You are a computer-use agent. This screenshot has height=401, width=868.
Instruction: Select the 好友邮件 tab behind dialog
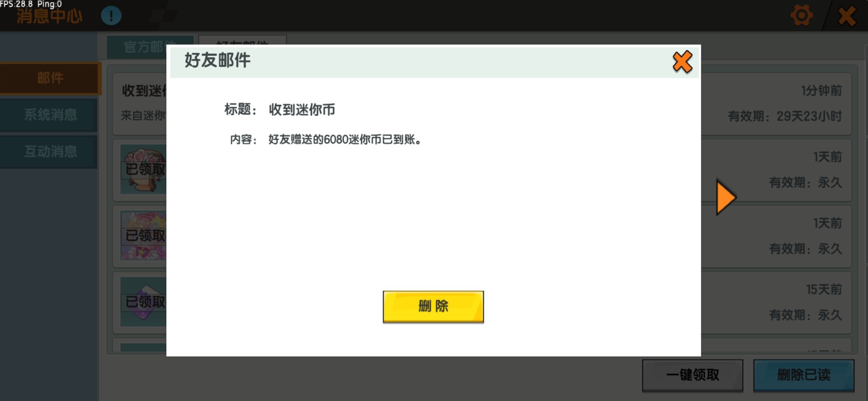pyautogui.click(x=243, y=40)
